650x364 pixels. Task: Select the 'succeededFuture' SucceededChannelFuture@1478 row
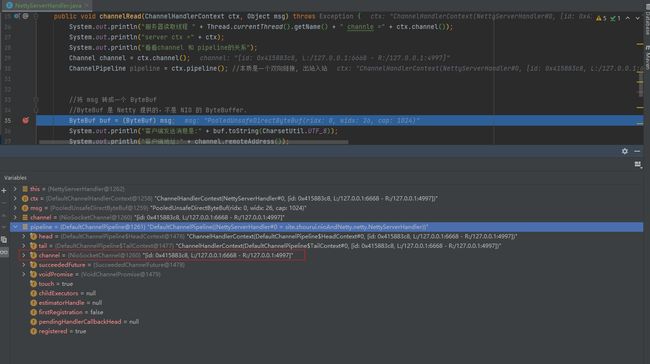327,265
